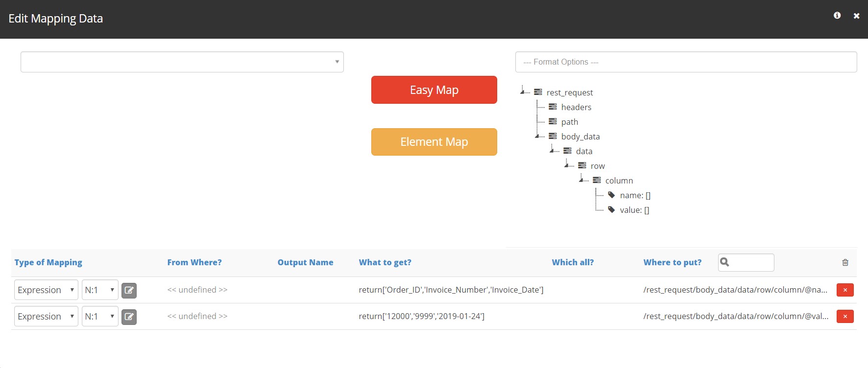
Task: Select the headers node icon
Action: 553,107
